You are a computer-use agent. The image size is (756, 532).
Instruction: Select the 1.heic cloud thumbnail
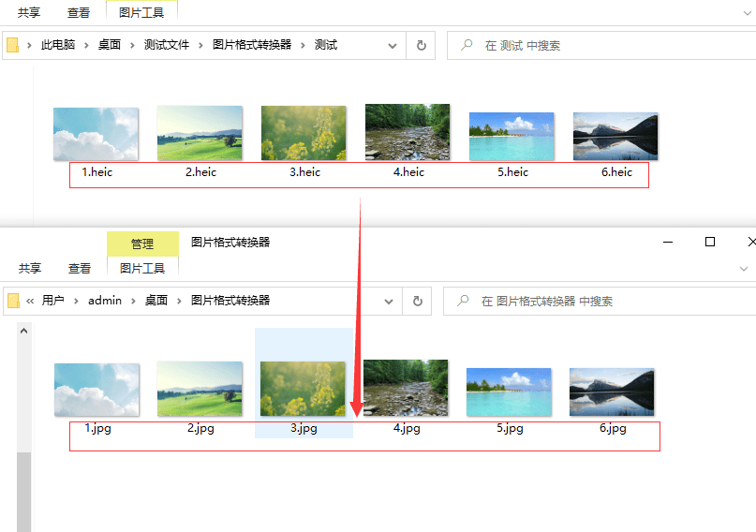click(96, 134)
